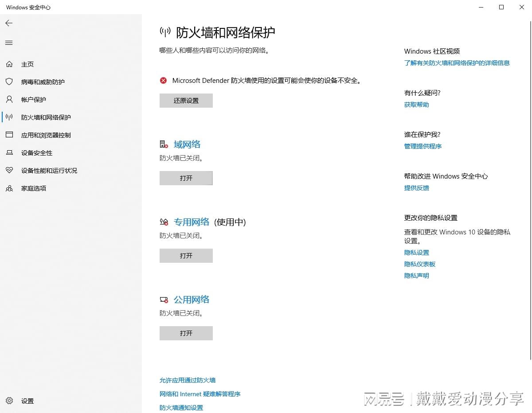The height and width of the screenshot is (413, 532).
Task: Click the antenna icon for 防火墙和网络保护 in sidebar
Action: (x=9, y=117)
